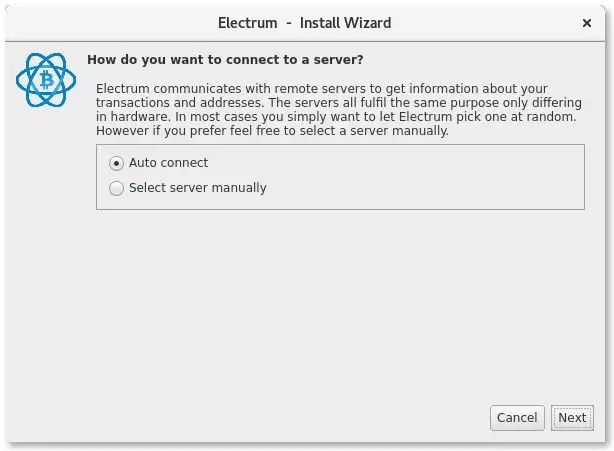Click the "Select server manually" label text

pos(197,188)
